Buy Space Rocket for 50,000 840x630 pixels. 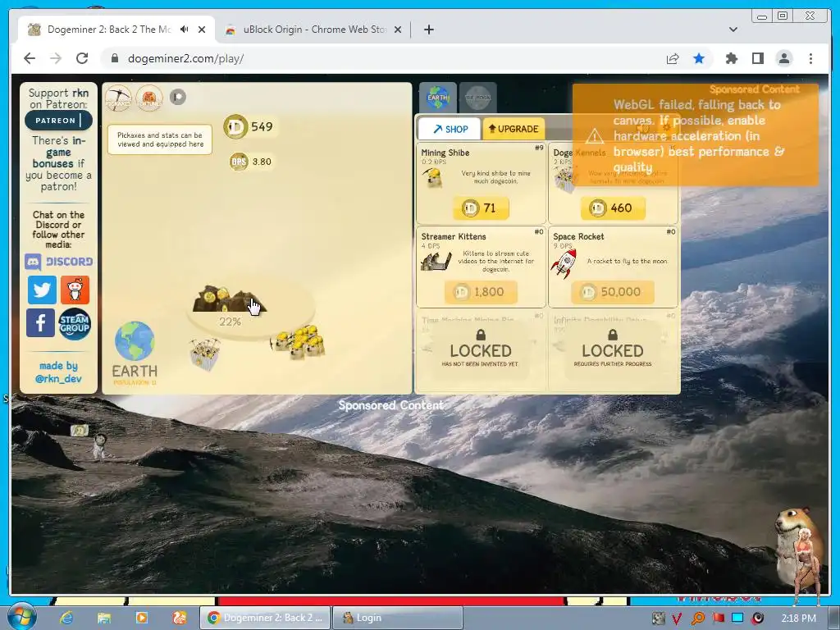[613, 292]
